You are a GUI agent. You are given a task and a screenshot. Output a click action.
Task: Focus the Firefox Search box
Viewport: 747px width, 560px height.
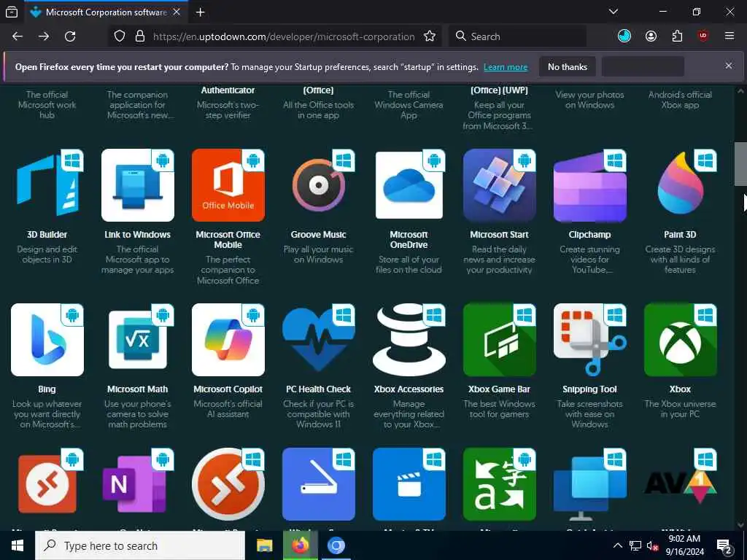[x=517, y=36]
